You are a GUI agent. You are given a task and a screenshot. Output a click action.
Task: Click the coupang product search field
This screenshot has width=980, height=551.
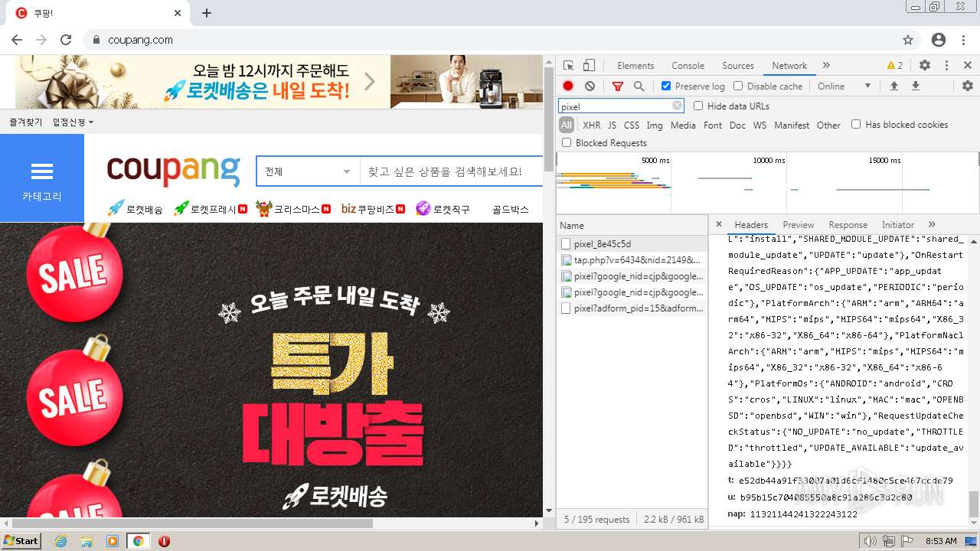452,171
